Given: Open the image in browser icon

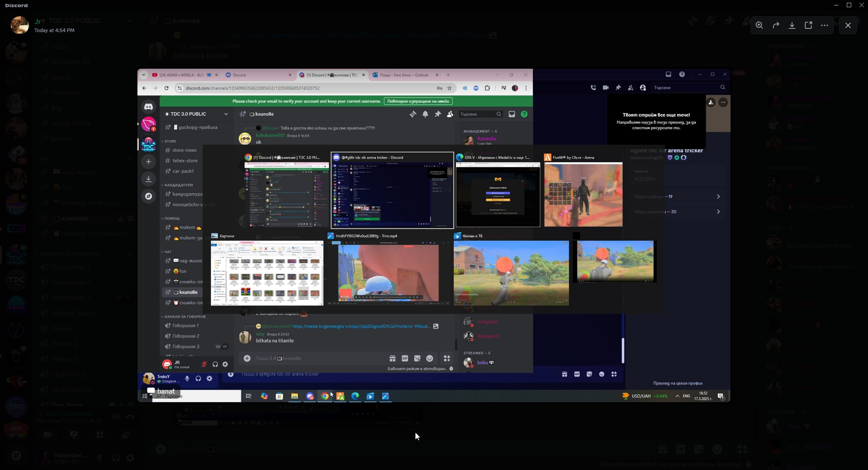Looking at the screenshot, I should [808, 25].
